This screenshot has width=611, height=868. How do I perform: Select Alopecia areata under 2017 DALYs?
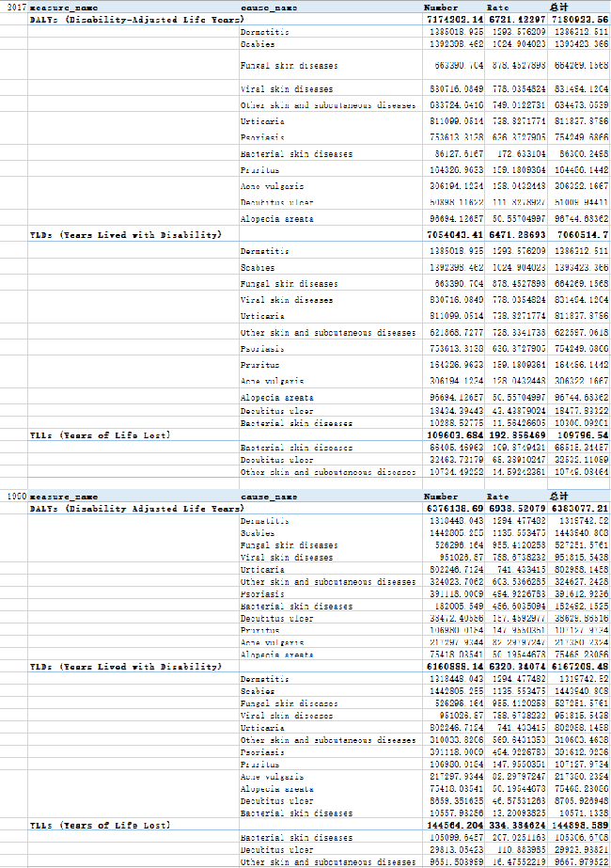276,219
